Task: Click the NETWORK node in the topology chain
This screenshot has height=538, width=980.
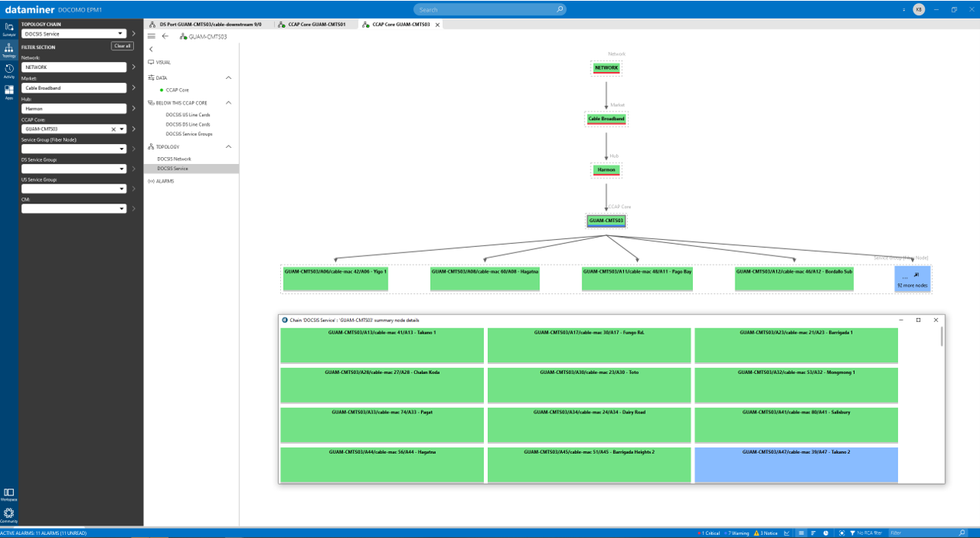Action: [606, 68]
